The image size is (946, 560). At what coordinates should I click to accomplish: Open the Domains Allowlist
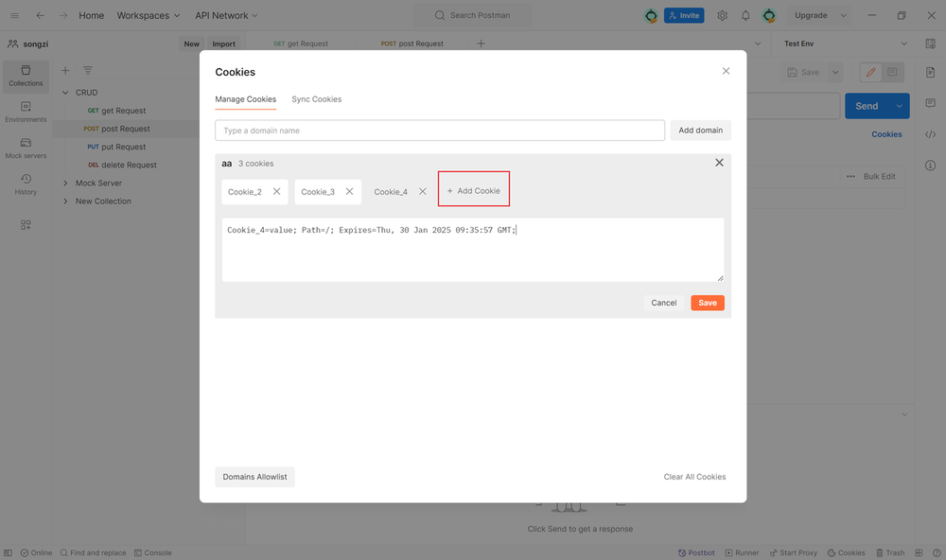(x=254, y=477)
